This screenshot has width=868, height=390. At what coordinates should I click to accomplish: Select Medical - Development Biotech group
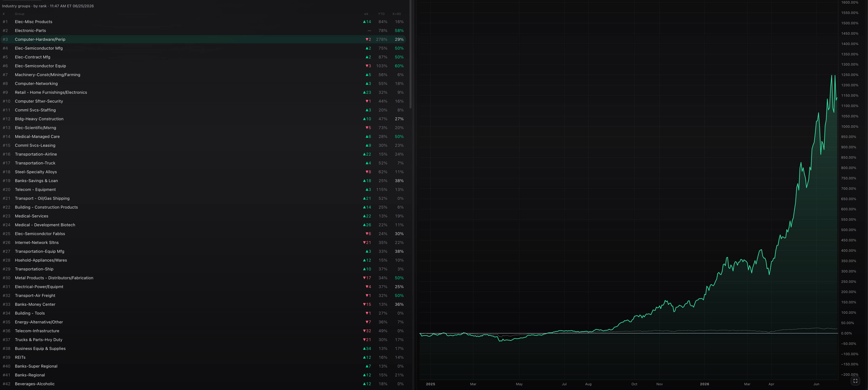point(203,225)
